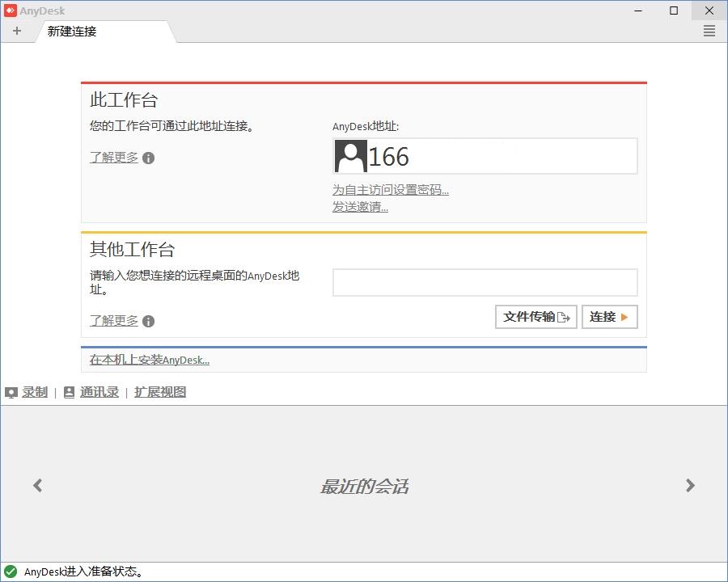Toggle recording mode via 录制 control
Viewport: 728px width, 582px height.
[32, 392]
